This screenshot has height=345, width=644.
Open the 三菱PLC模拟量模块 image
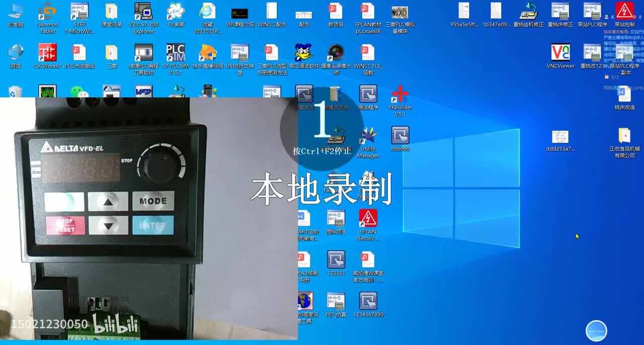point(400,18)
